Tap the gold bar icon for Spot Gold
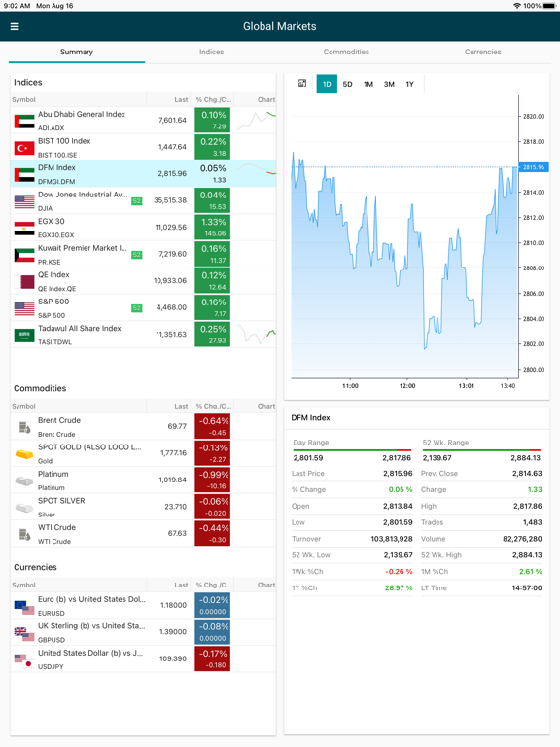Viewport: 560px width, 747px height. [24, 454]
